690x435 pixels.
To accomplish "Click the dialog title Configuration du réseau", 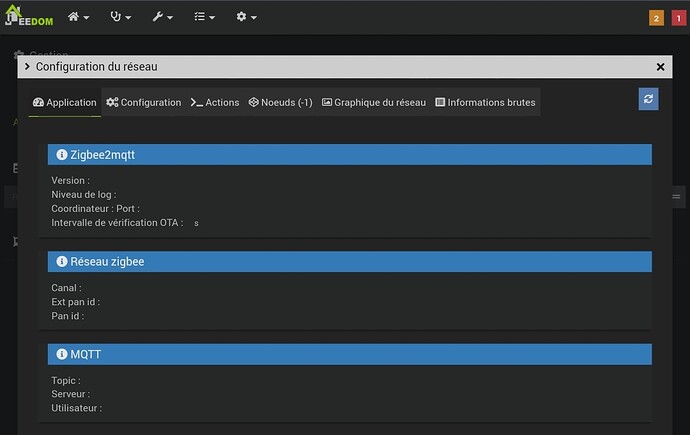I will point(96,66).
